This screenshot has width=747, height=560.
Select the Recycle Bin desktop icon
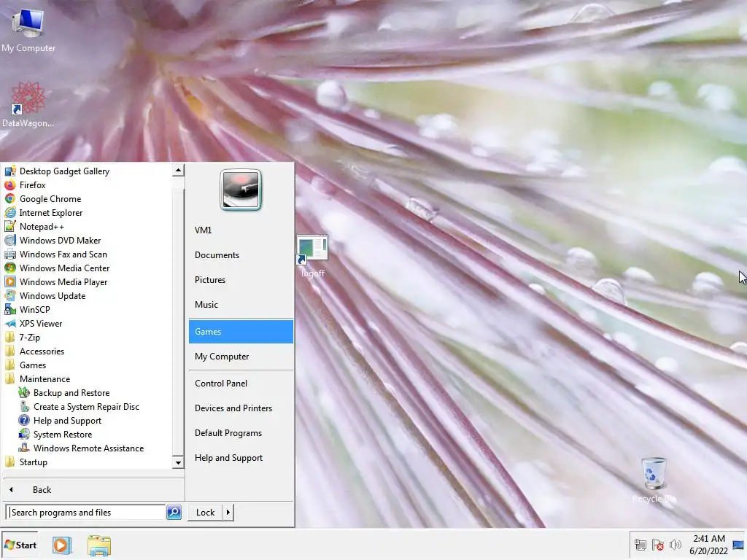click(654, 480)
